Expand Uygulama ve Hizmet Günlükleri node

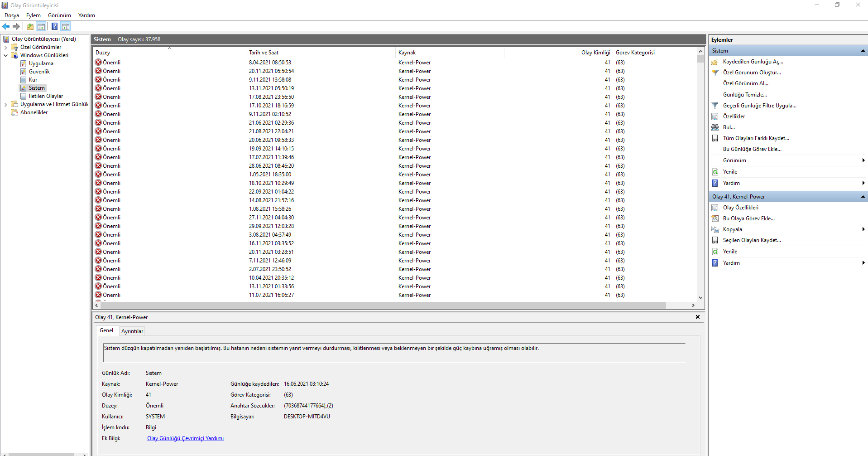click(x=5, y=104)
